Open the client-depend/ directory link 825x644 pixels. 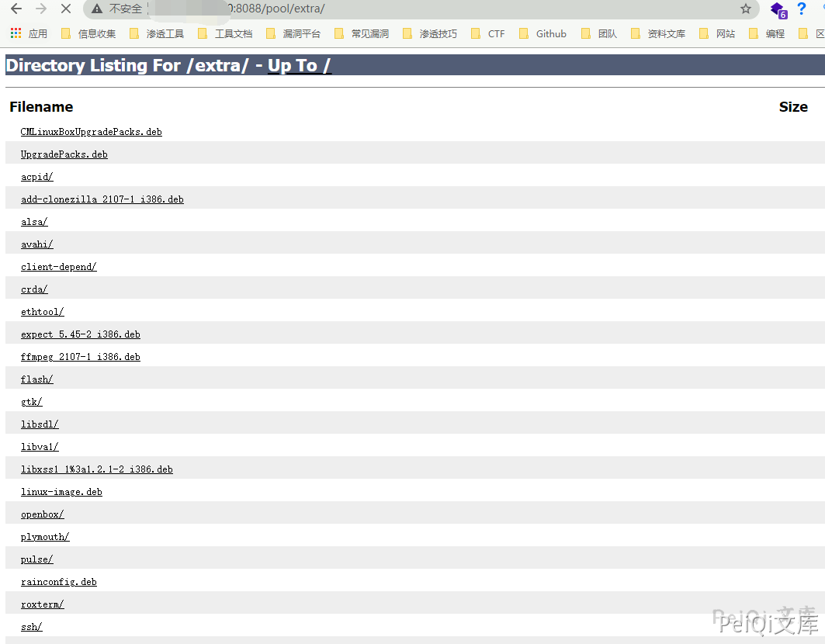[x=58, y=267]
